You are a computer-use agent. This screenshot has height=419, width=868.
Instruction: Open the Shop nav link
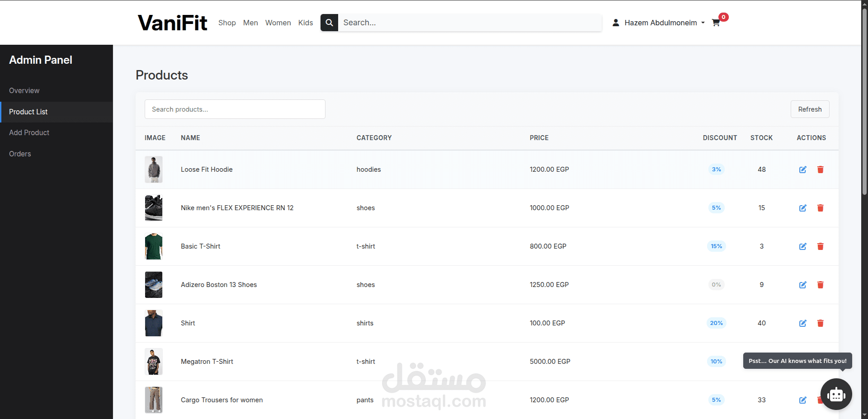[x=227, y=23]
